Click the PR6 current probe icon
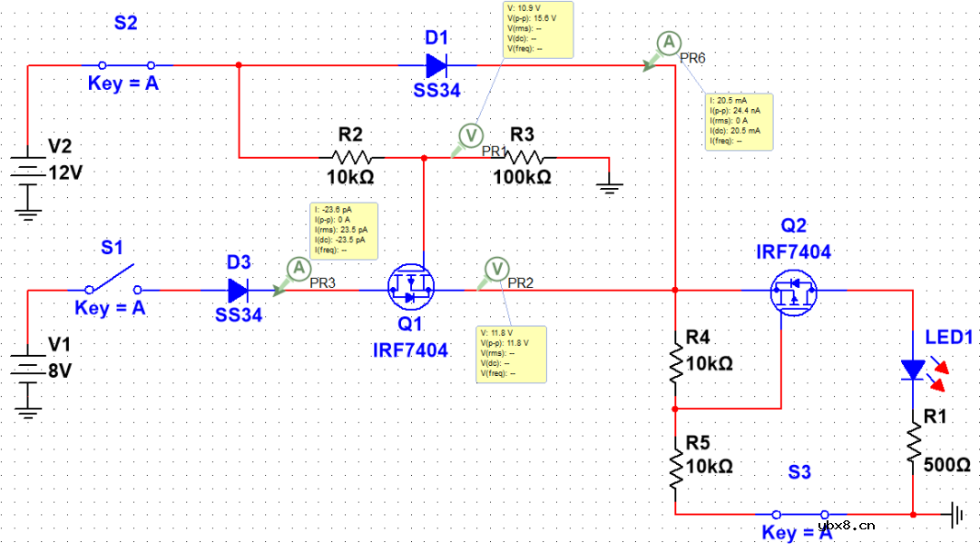Viewport: 980px width, 553px height. 668,43
